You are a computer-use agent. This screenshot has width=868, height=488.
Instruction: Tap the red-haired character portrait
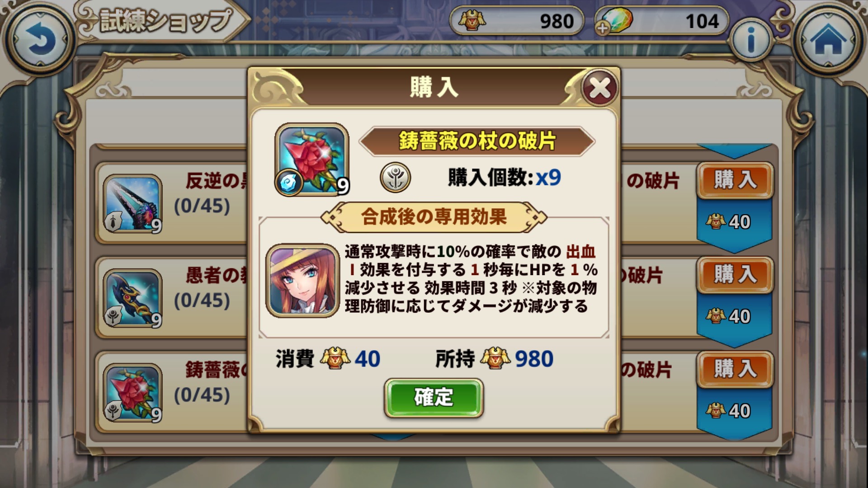(302, 280)
